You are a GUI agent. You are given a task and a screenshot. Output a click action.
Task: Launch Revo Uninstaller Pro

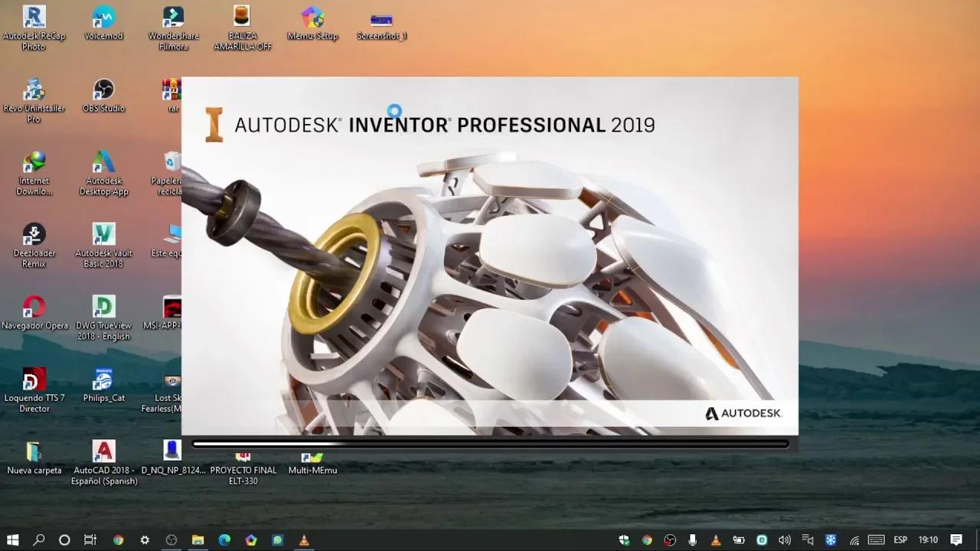click(34, 88)
